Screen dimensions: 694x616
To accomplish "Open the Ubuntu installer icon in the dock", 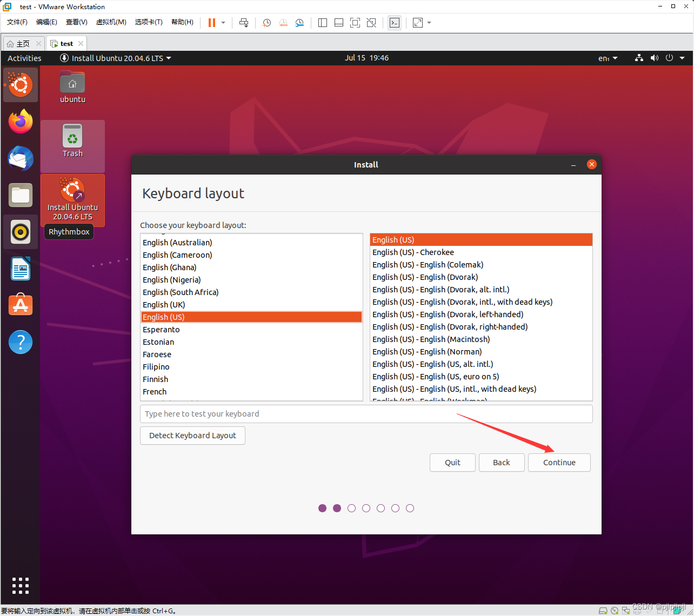I will [x=21, y=85].
